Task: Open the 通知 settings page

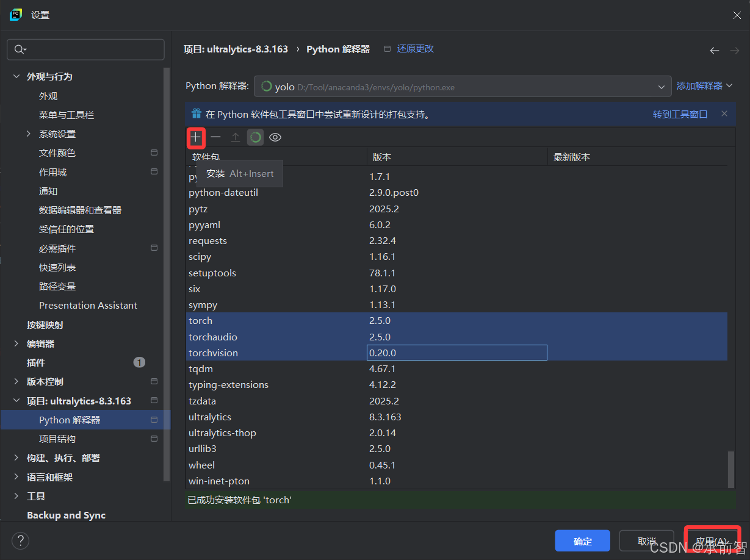Action: (x=48, y=191)
